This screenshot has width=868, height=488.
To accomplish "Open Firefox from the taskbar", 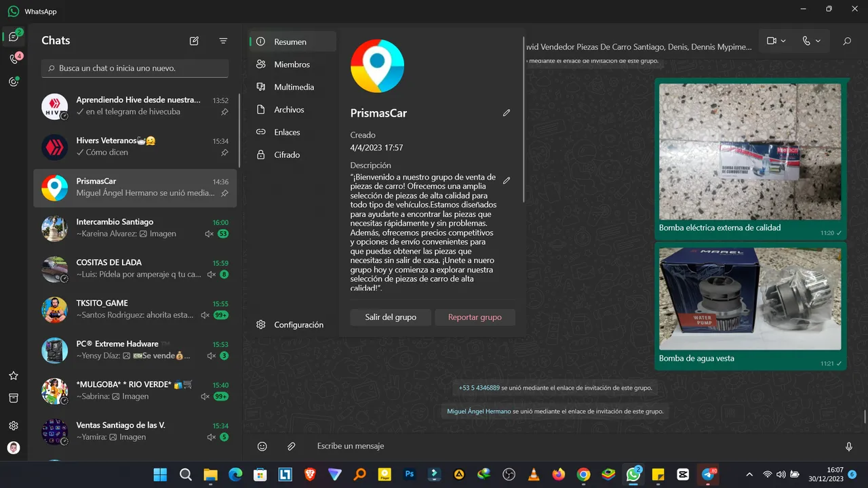I will 559,474.
